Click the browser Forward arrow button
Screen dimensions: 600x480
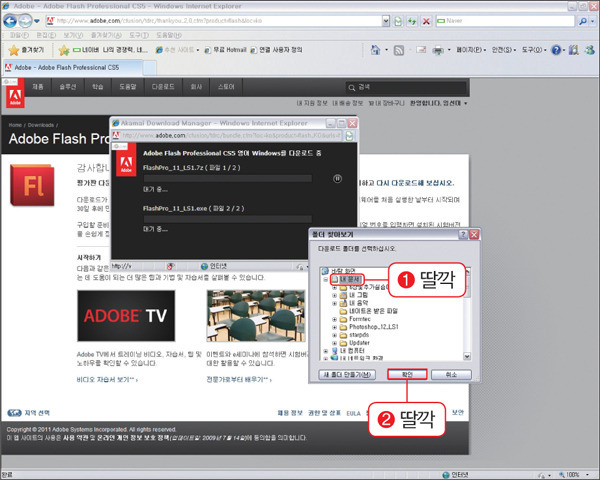[x=25, y=21]
